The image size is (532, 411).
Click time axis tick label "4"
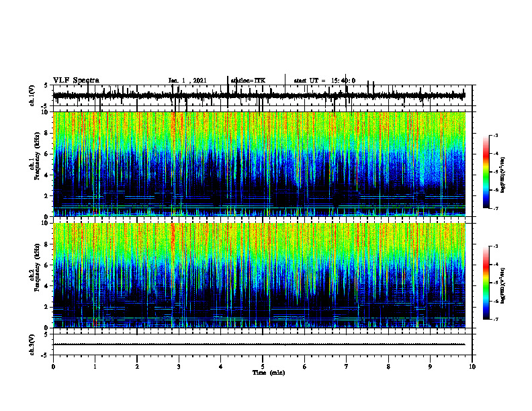pos(221,367)
